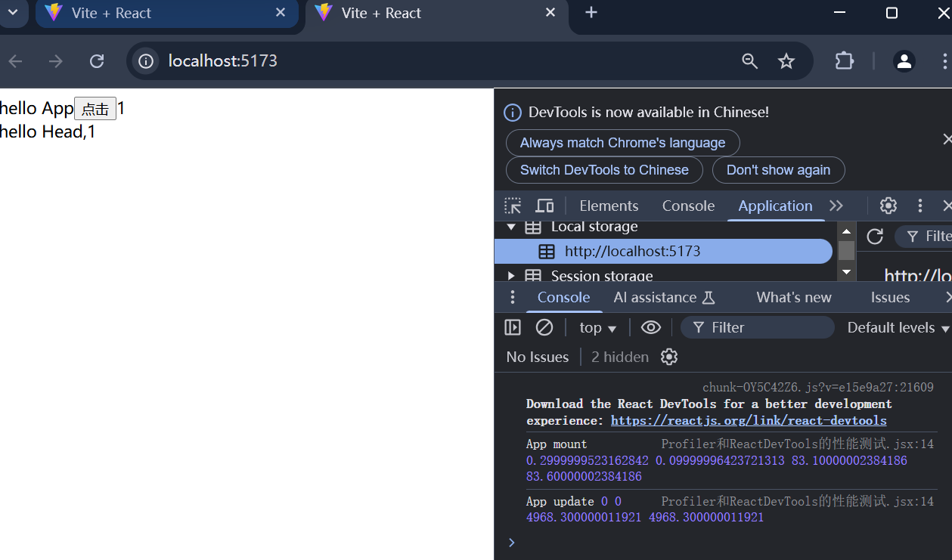
Task: Reload the page with the browser reload button
Action: 97,61
